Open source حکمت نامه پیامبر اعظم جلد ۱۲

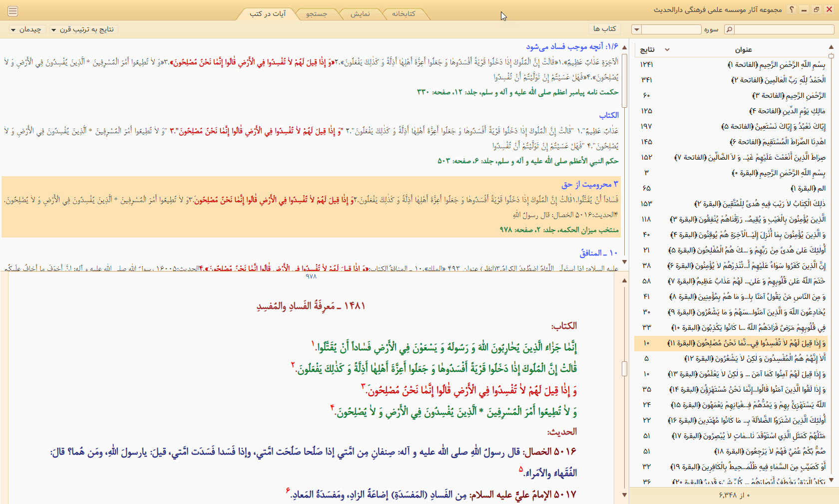point(517,92)
